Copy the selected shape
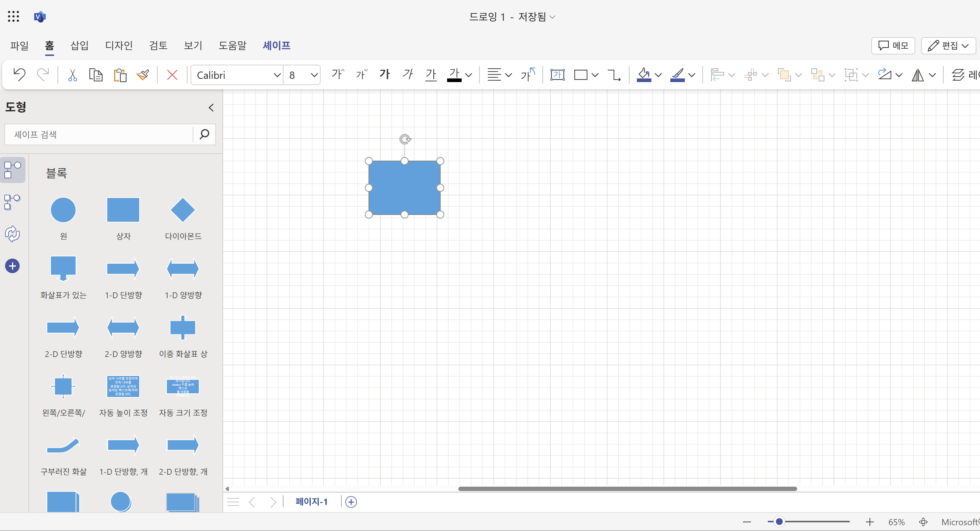Viewport: 980px width, 531px height. pos(96,74)
